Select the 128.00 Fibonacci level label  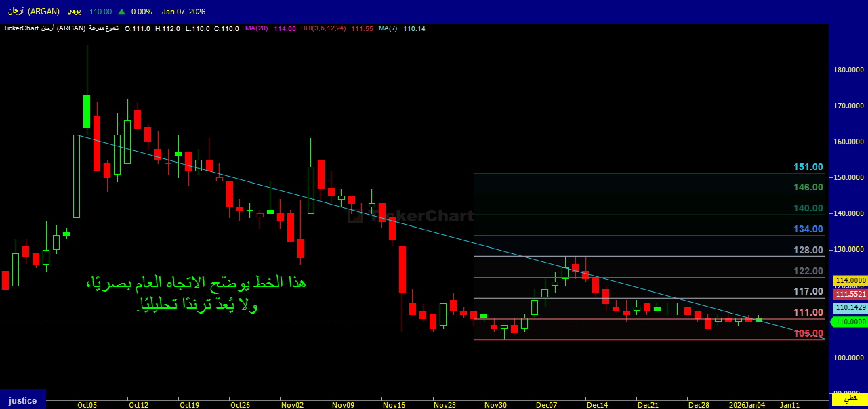[x=808, y=250]
